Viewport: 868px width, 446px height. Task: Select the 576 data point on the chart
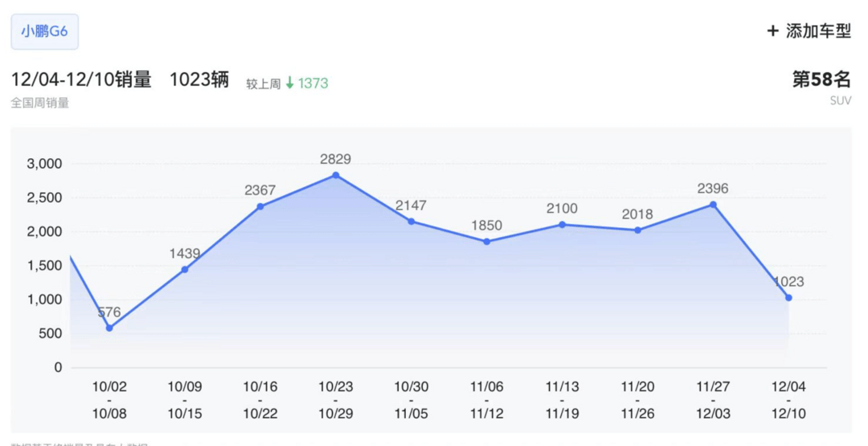109,328
